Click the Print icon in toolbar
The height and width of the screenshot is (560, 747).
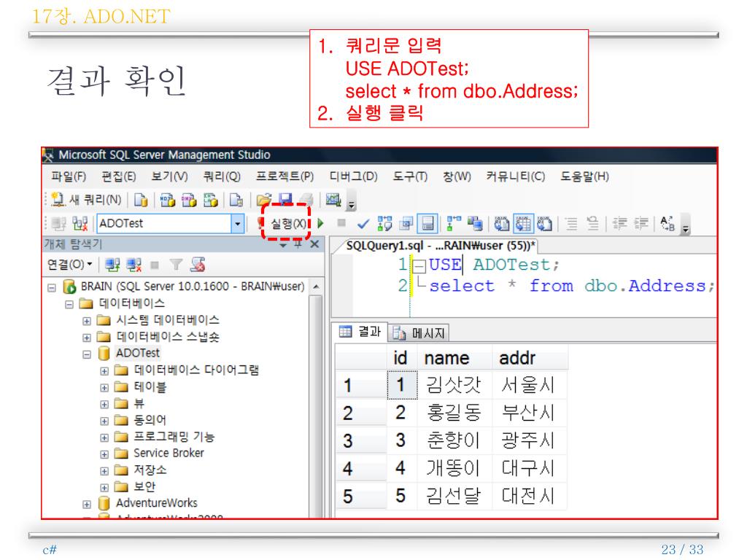coord(307,200)
